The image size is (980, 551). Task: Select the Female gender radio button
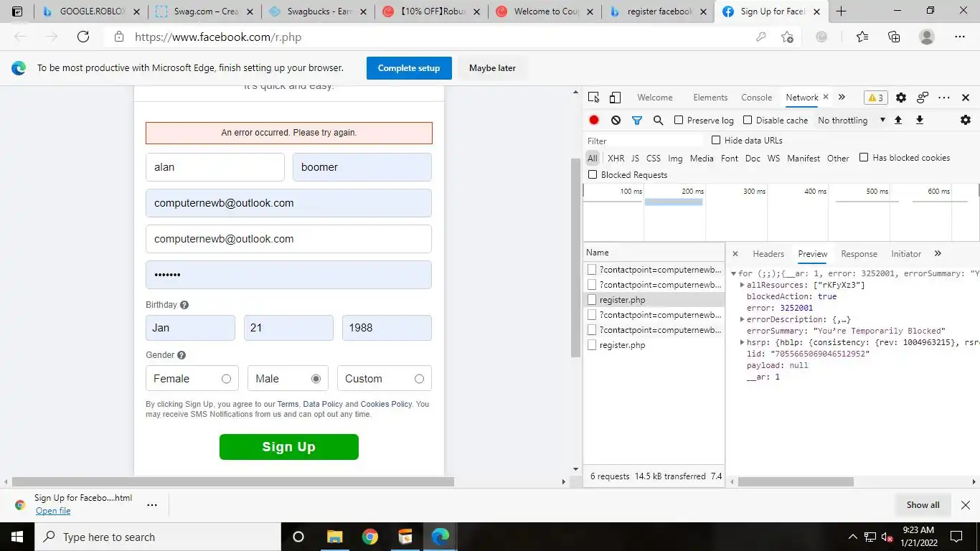point(226,379)
